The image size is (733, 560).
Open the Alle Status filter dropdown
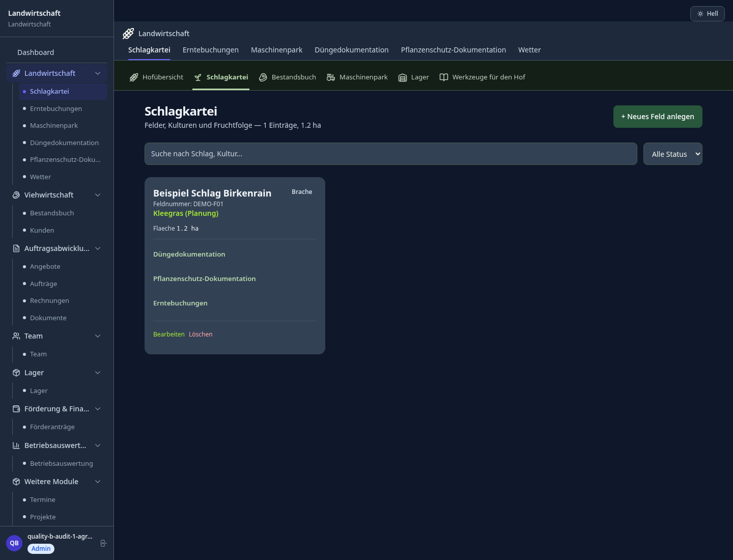[x=673, y=154]
